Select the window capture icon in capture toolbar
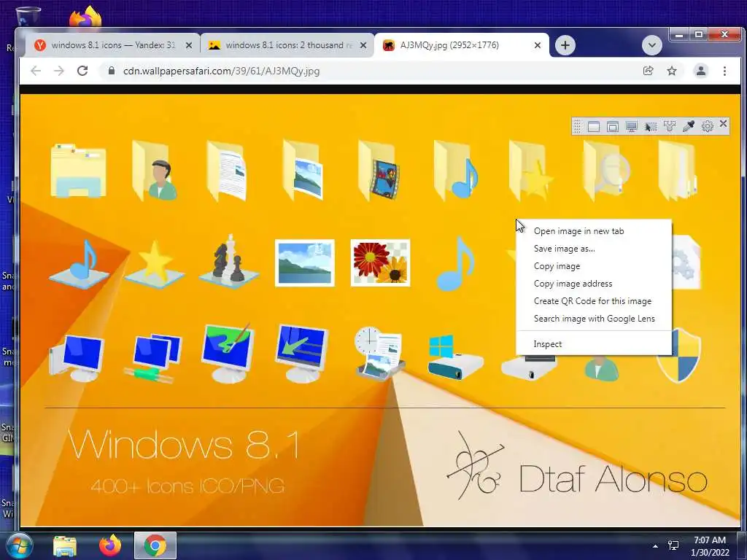The image size is (747, 560). (x=594, y=126)
